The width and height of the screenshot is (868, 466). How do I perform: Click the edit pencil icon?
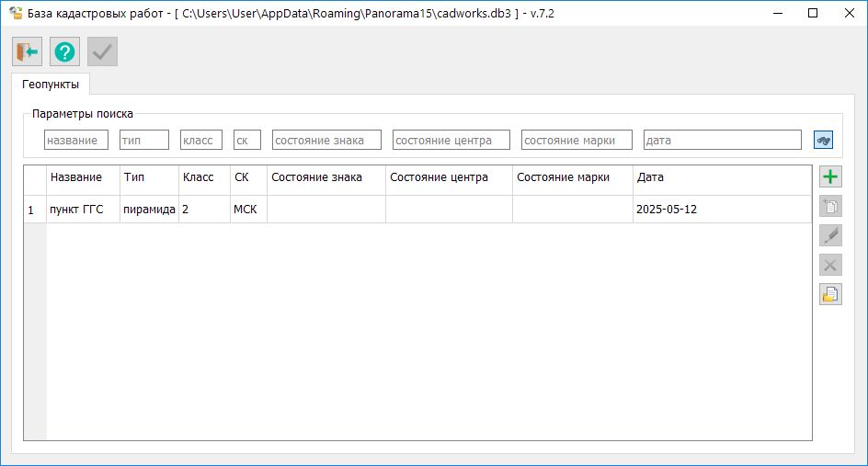(830, 236)
